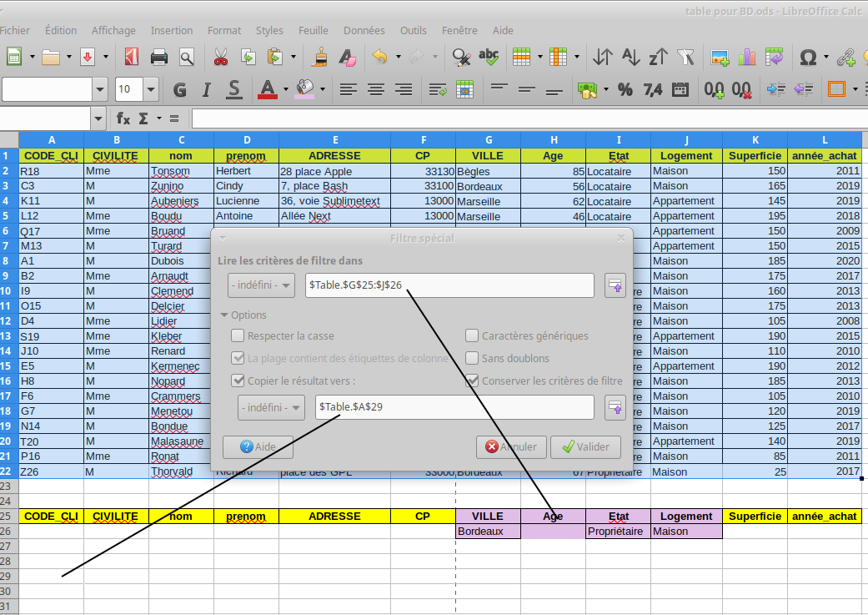This screenshot has width=868, height=615.
Task: Collapse the Options section in dialog
Action: (224, 315)
